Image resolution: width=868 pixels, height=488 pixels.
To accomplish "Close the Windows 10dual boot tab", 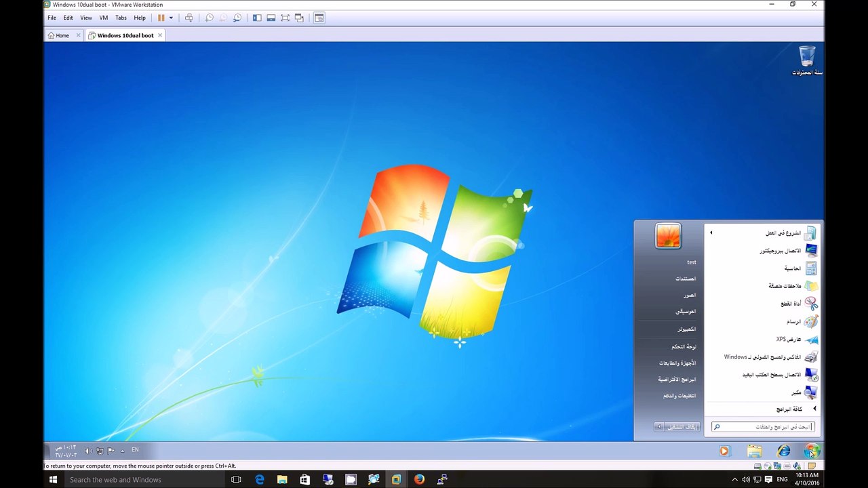I will click(x=160, y=35).
